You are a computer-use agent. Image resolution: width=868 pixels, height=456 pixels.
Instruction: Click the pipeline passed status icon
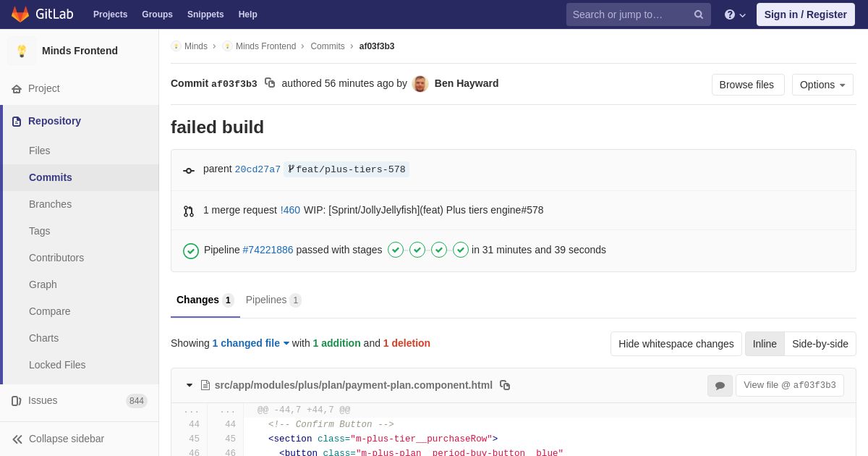coord(191,250)
